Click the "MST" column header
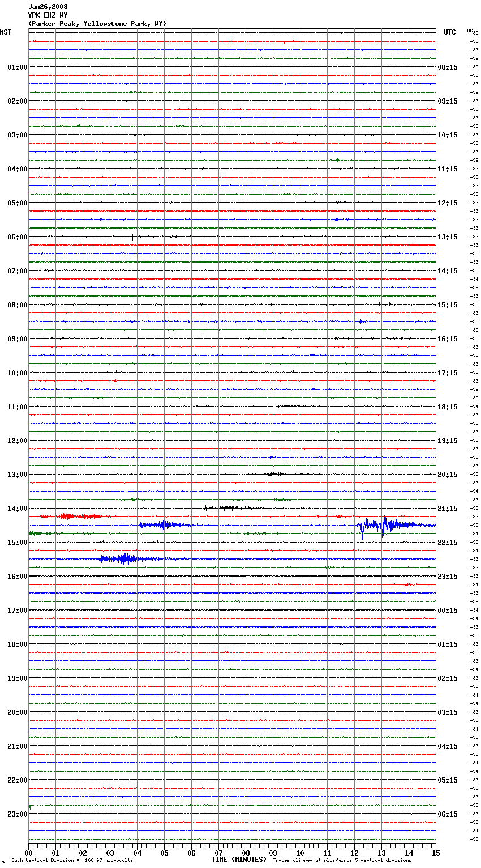Viewport: 481px width, 868px height. coord(6,32)
